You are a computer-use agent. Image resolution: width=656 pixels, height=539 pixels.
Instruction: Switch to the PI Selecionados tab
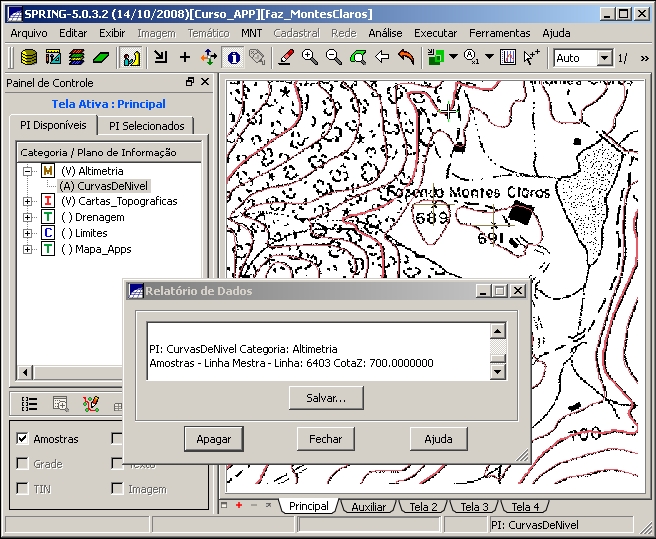[147, 126]
